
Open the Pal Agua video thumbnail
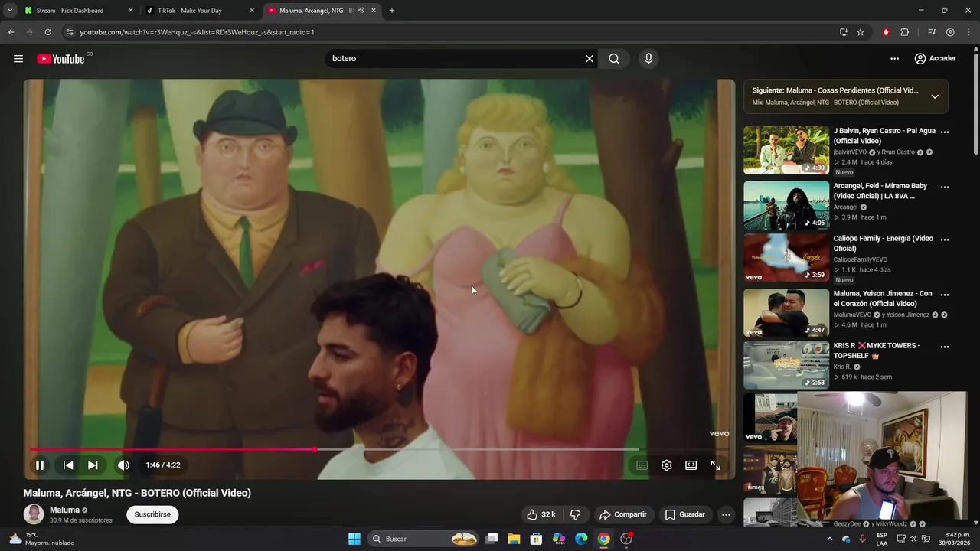(x=786, y=150)
